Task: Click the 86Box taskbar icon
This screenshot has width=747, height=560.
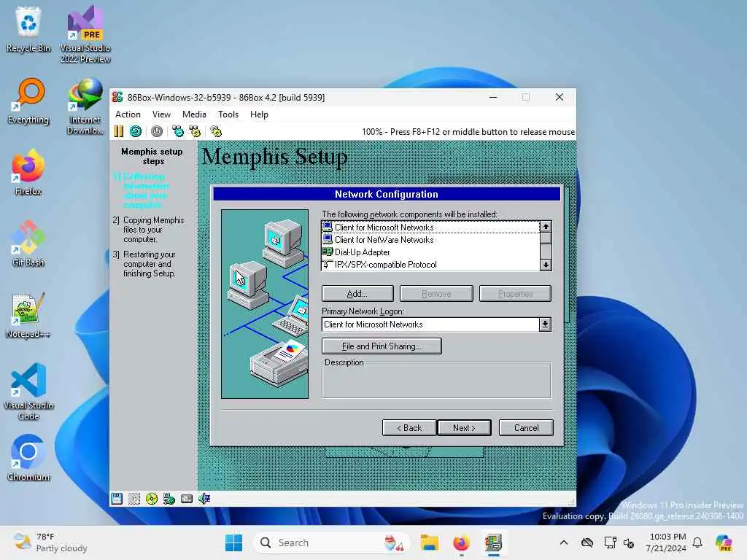Action: pos(494,542)
